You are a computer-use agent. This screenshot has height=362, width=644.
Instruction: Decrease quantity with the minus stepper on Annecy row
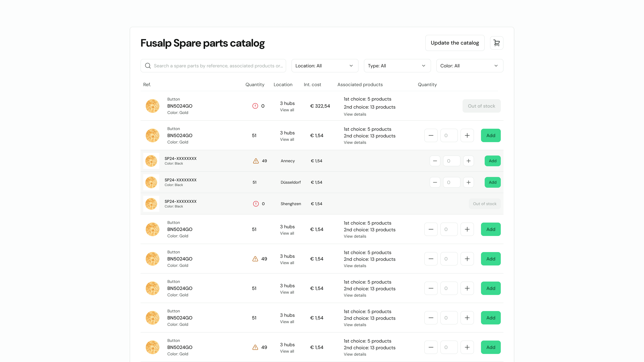tap(435, 161)
